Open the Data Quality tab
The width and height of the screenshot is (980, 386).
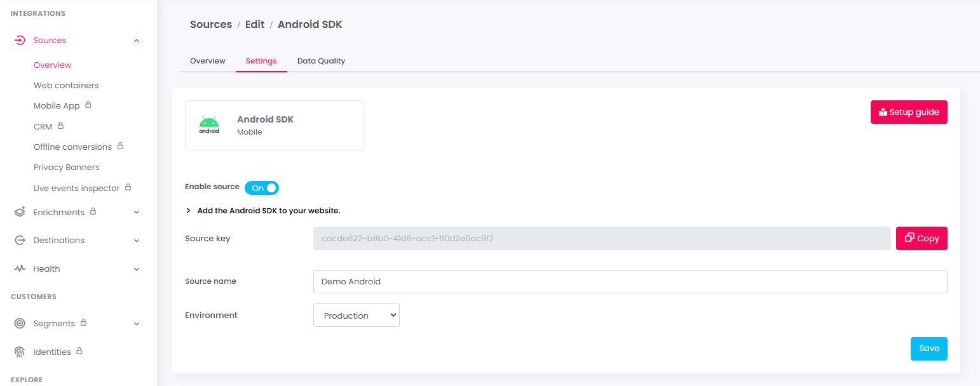pyautogui.click(x=321, y=61)
